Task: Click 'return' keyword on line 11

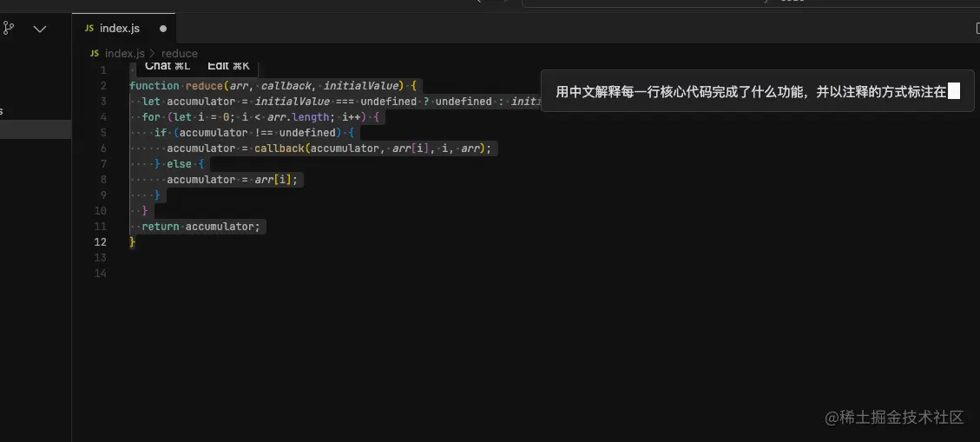Action: [x=161, y=227]
